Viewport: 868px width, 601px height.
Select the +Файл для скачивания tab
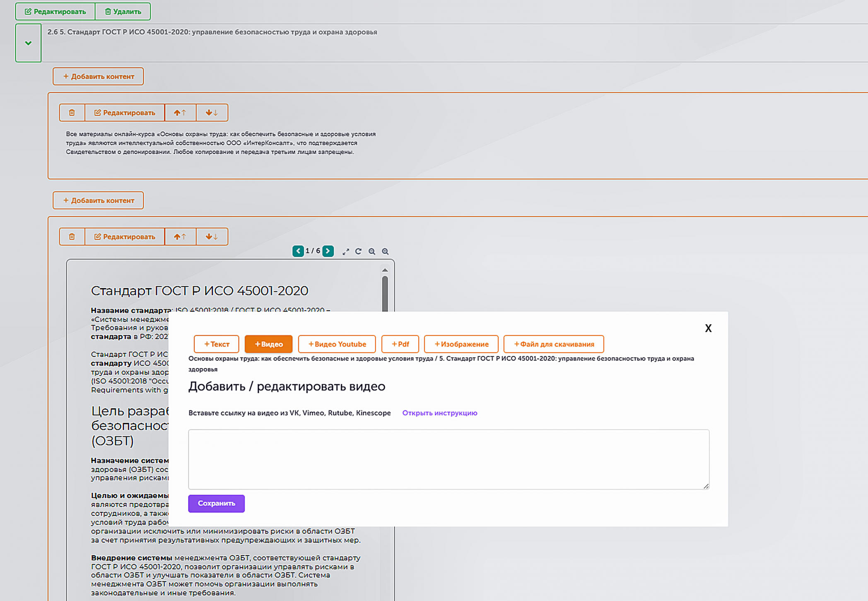[x=554, y=344]
